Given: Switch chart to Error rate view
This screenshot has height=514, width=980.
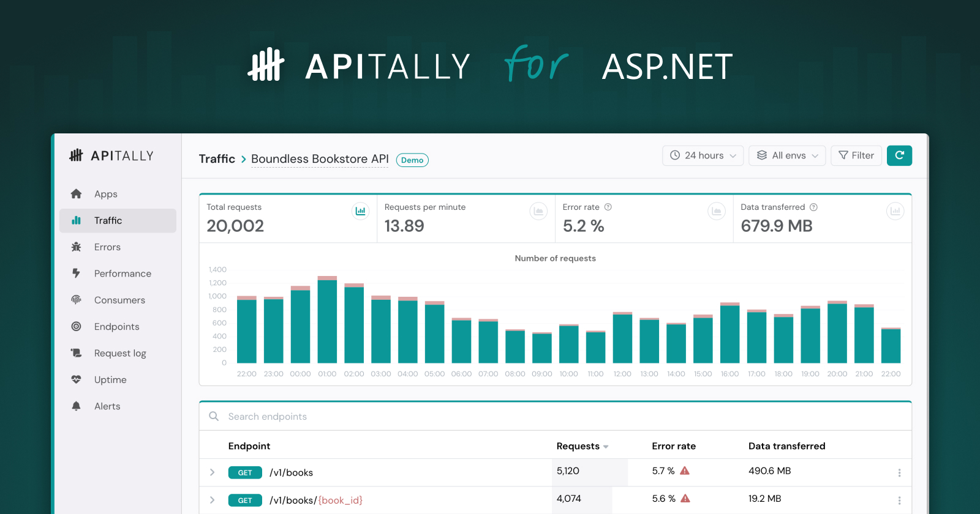Looking at the screenshot, I should pyautogui.click(x=716, y=211).
